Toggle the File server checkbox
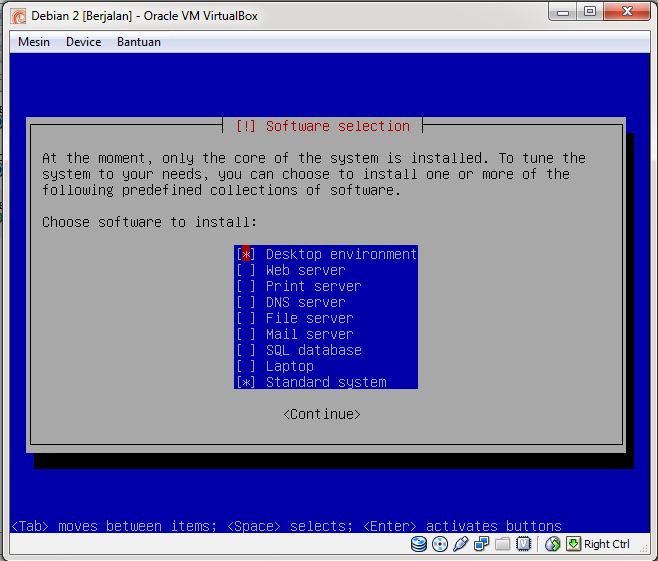658x561 pixels. tap(245, 318)
